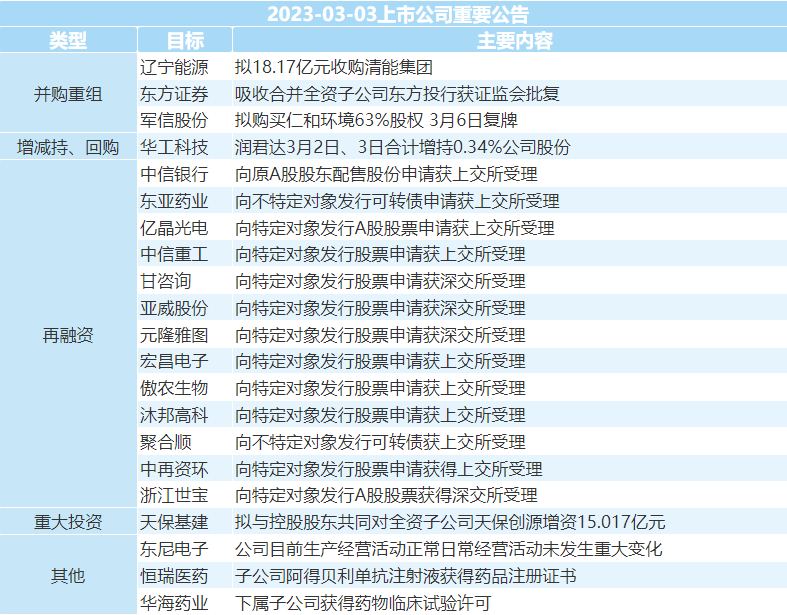
Task: Select company name 恒瑞医药
Action: [x=174, y=576]
